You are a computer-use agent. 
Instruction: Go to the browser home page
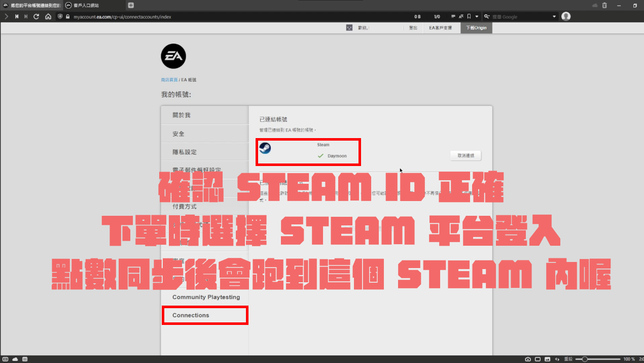click(48, 16)
